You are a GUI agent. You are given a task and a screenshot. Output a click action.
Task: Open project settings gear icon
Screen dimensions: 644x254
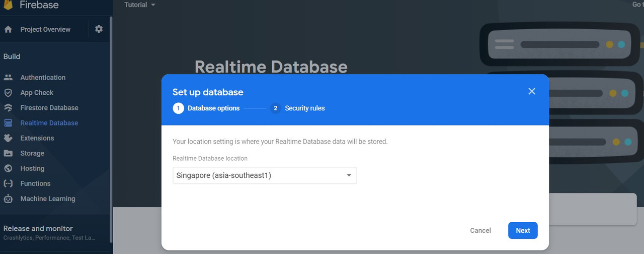(x=99, y=29)
